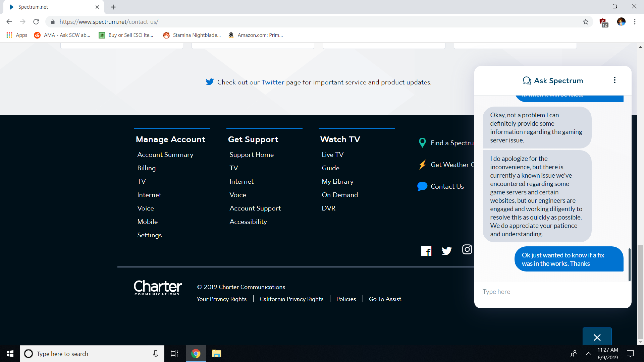The height and width of the screenshot is (362, 644).
Task: Open the Chrome three-dot menu
Action: click(635, 22)
